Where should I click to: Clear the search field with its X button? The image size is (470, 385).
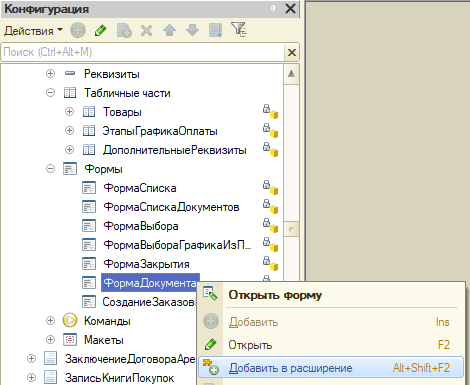[x=292, y=52]
